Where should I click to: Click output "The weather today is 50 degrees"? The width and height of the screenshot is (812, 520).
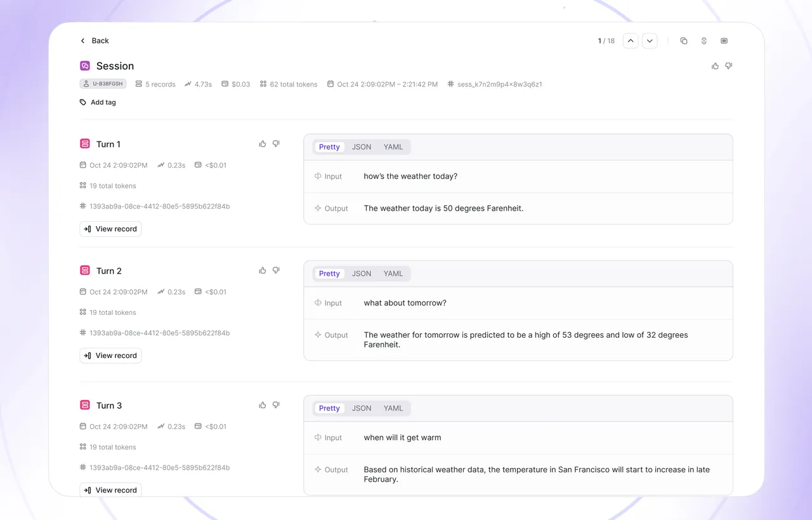pos(443,208)
